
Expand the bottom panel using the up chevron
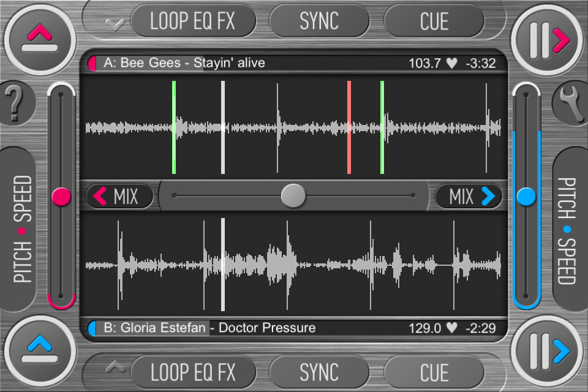pos(115,366)
